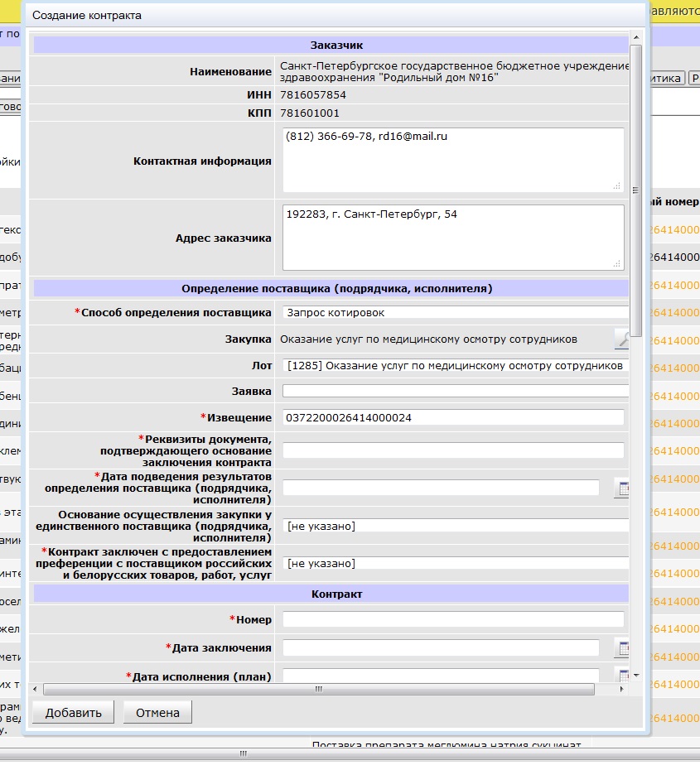
Task: Focus Дата подведения результатов date field
Action: (x=441, y=488)
